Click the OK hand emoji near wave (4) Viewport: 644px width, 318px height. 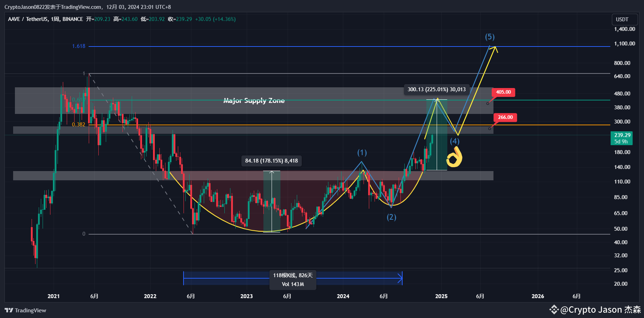pos(454,157)
